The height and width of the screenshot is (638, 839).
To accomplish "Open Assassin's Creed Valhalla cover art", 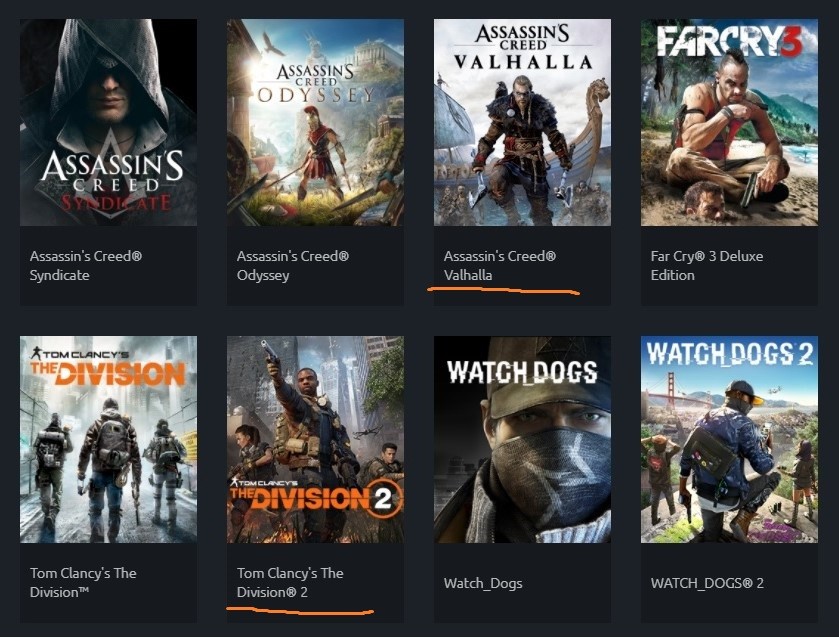I will point(522,122).
